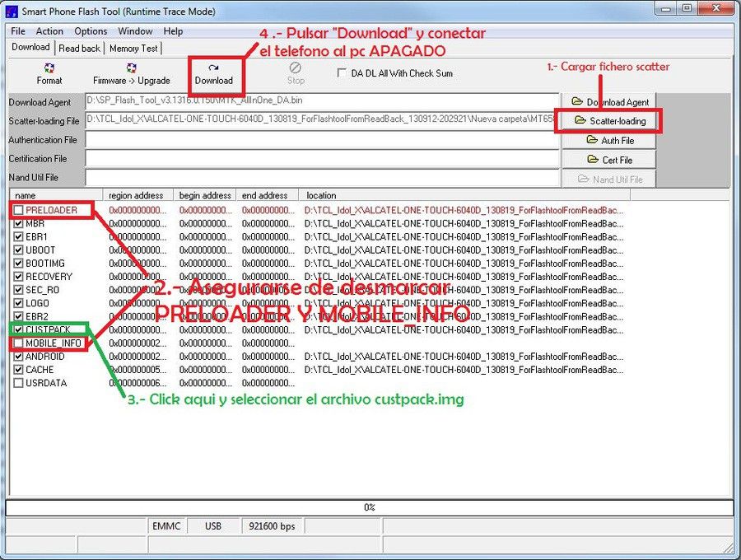
Task: Open the Options menu
Action: [91, 31]
